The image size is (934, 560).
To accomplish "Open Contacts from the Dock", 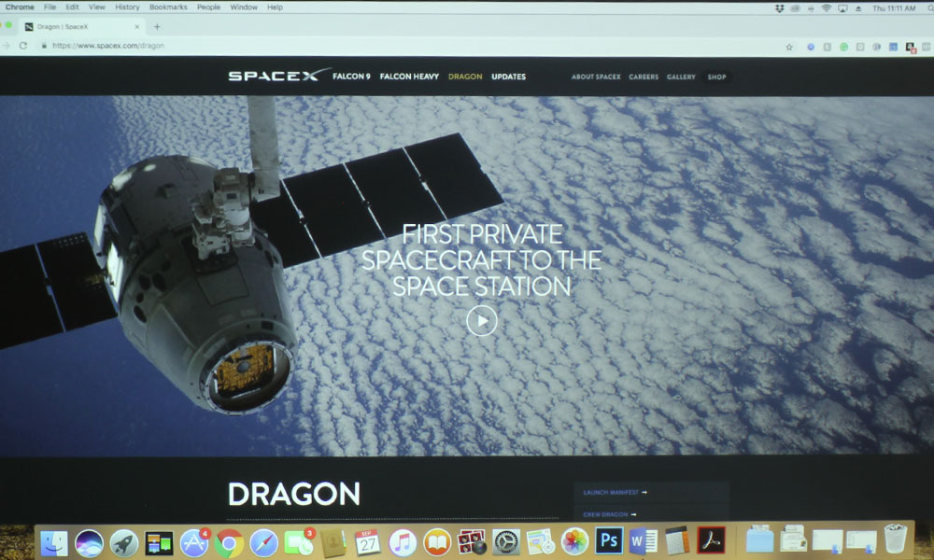I will (333, 543).
